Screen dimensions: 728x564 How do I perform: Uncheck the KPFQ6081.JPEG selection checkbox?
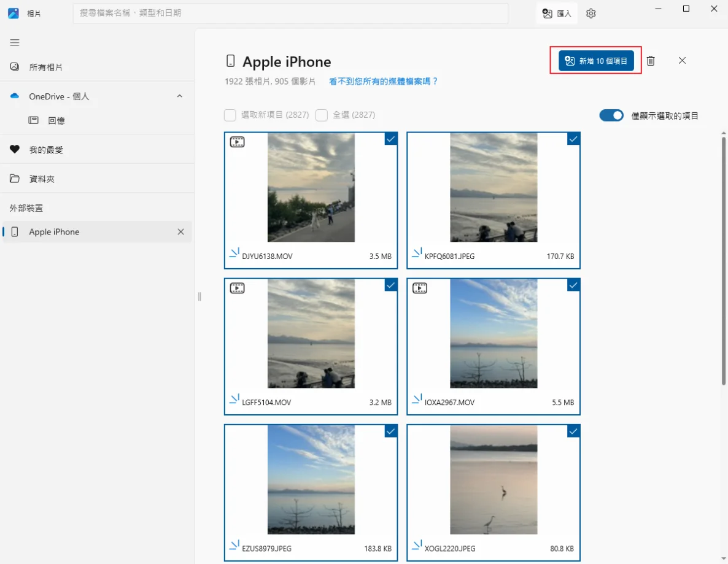pyautogui.click(x=573, y=139)
